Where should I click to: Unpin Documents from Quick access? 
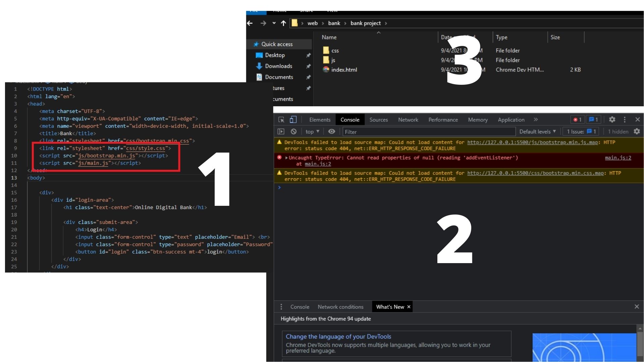point(308,77)
